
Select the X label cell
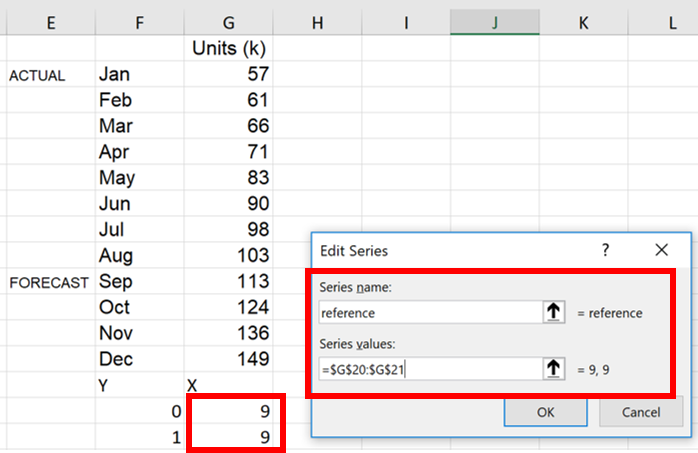[x=228, y=384]
